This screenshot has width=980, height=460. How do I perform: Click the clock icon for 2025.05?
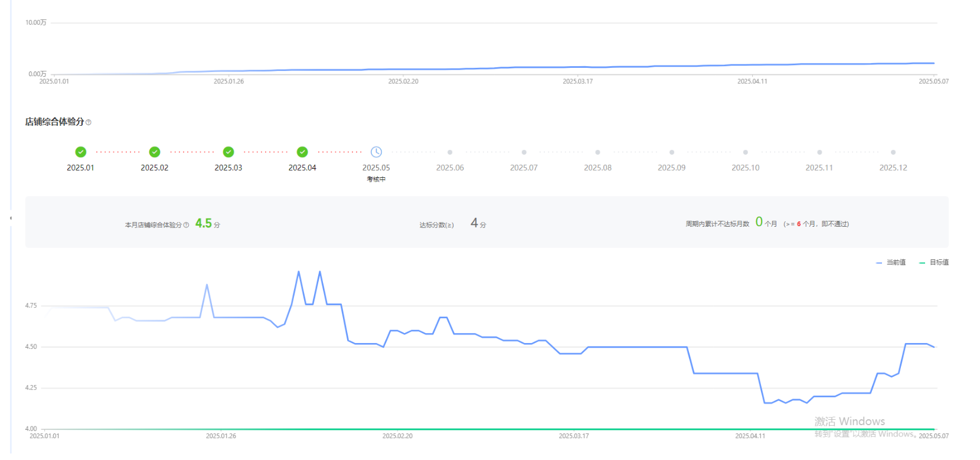click(376, 152)
